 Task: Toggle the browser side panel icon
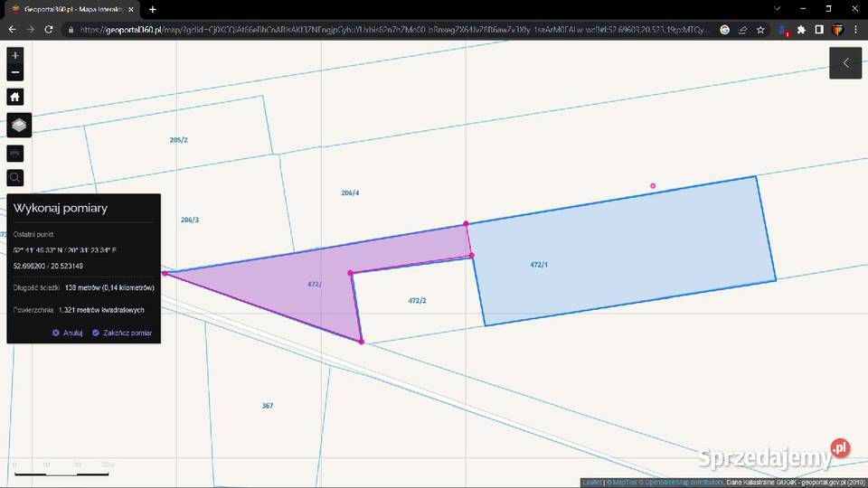coord(819,29)
